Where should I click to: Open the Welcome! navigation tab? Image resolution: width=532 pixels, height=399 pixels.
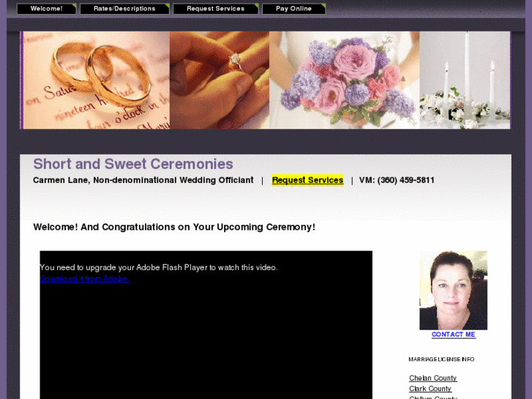tap(47, 9)
